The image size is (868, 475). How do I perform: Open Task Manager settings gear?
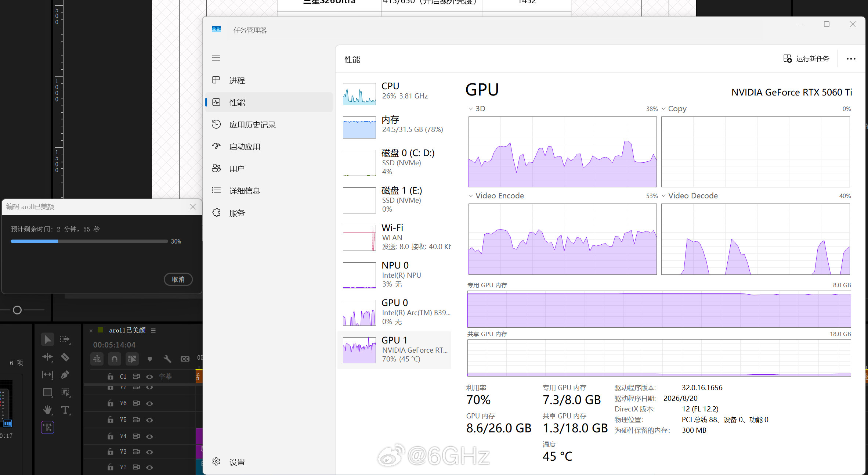click(x=217, y=462)
